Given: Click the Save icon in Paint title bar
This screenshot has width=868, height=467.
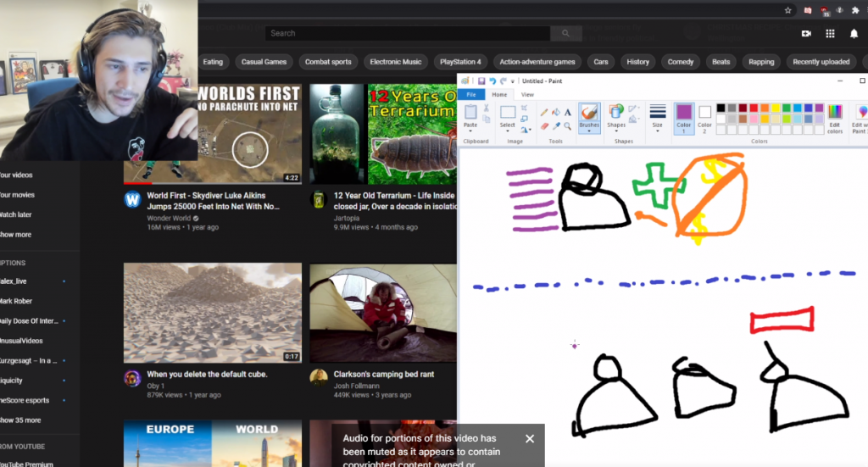Looking at the screenshot, I should (481, 81).
